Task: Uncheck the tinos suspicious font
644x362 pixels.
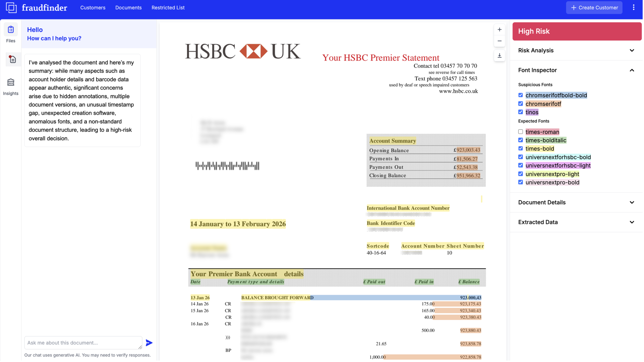Action: (x=520, y=112)
